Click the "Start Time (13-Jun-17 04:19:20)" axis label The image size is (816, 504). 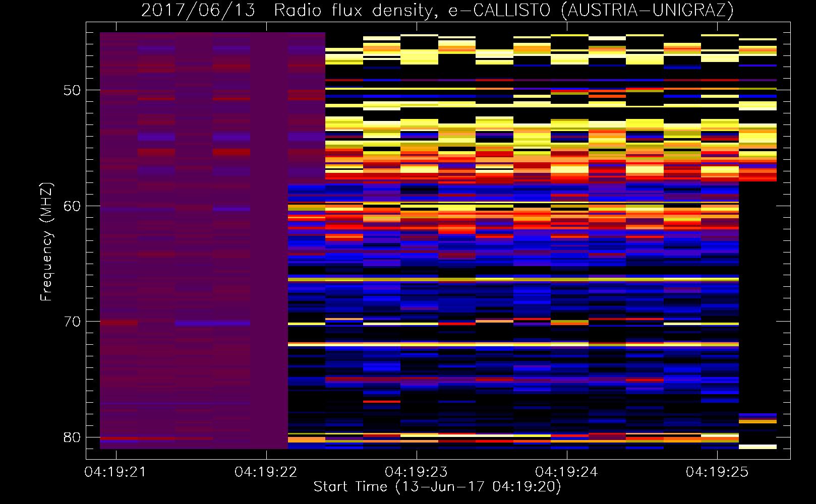(437, 487)
